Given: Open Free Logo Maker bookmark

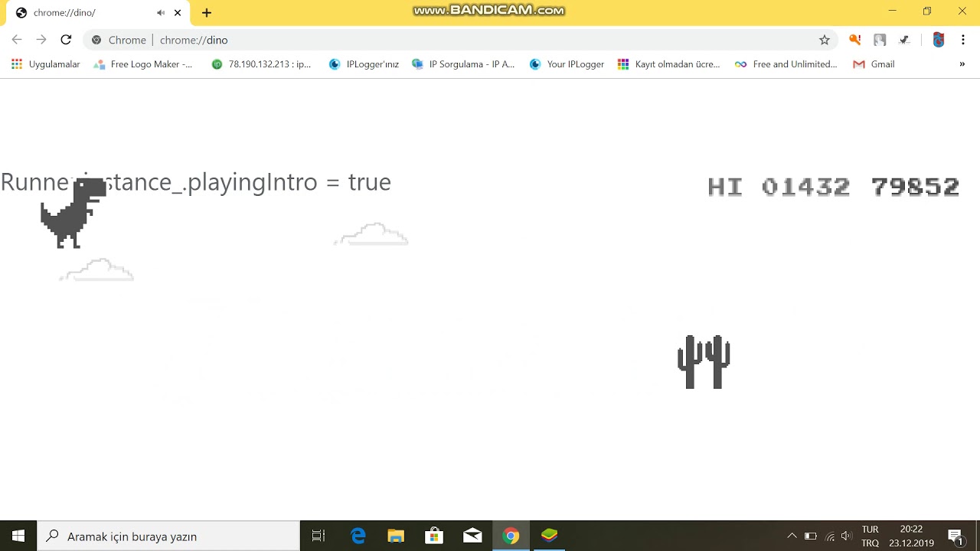Looking at the screenshot, I should (143, 64).
